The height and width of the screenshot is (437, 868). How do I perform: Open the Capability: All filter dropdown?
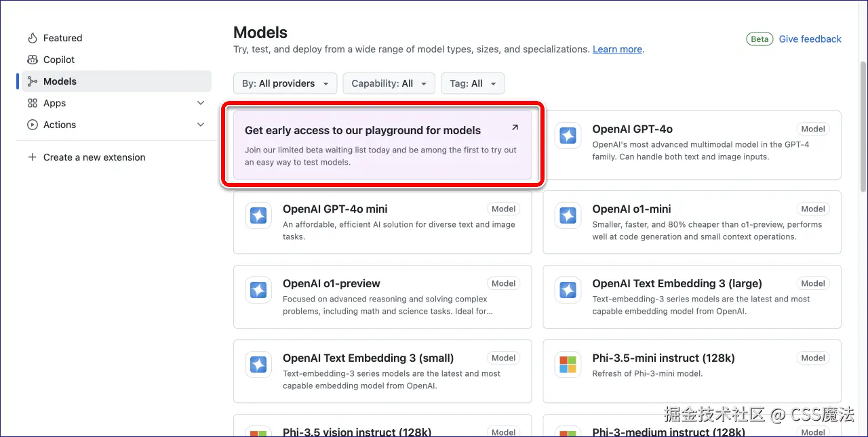(389, 83)
